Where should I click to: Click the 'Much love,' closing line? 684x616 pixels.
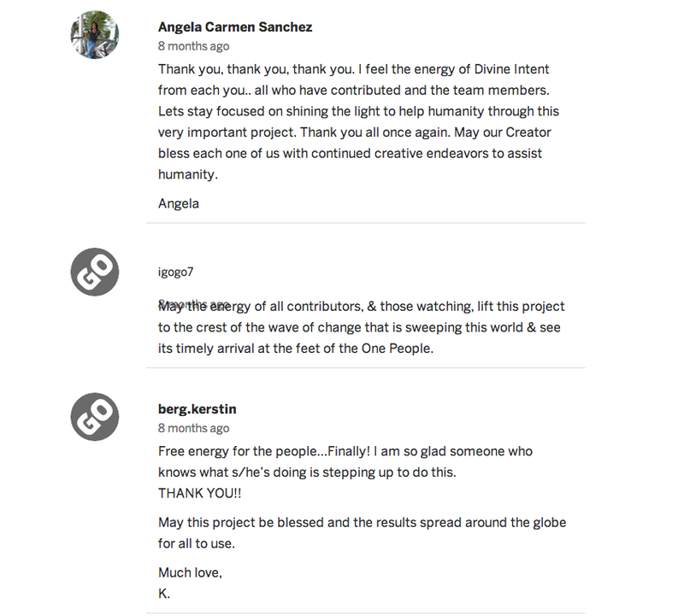click(x=190, y=572)
